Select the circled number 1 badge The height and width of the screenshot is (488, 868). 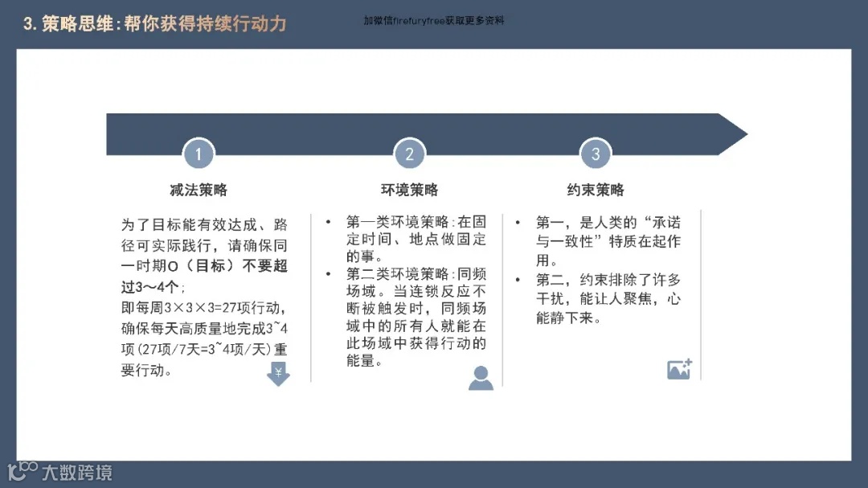(199, 154)
